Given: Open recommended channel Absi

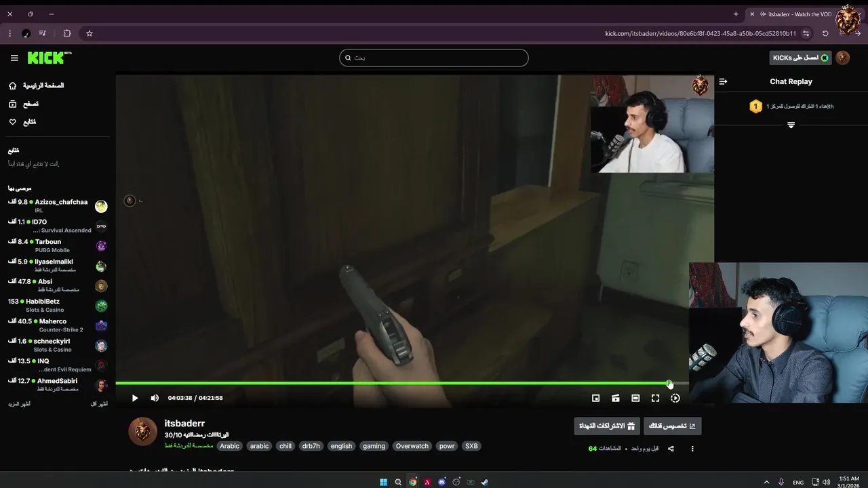Looking at the screenshot, I should (58, 285).
